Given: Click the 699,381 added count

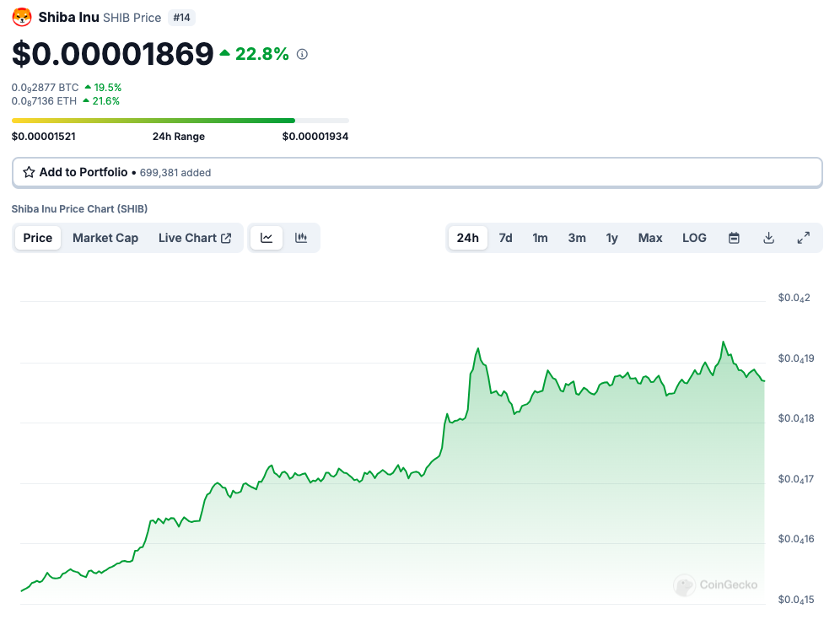Looking at the screenshot, I should click(x=175, y=173).
